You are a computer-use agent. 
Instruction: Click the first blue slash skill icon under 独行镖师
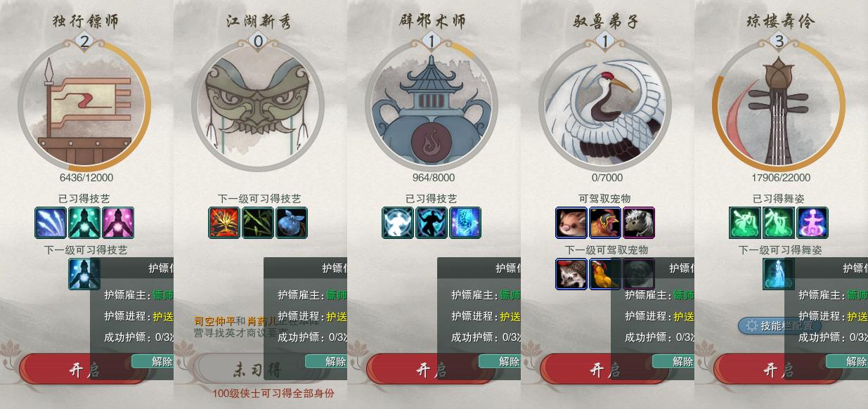[x=51, y=223]
